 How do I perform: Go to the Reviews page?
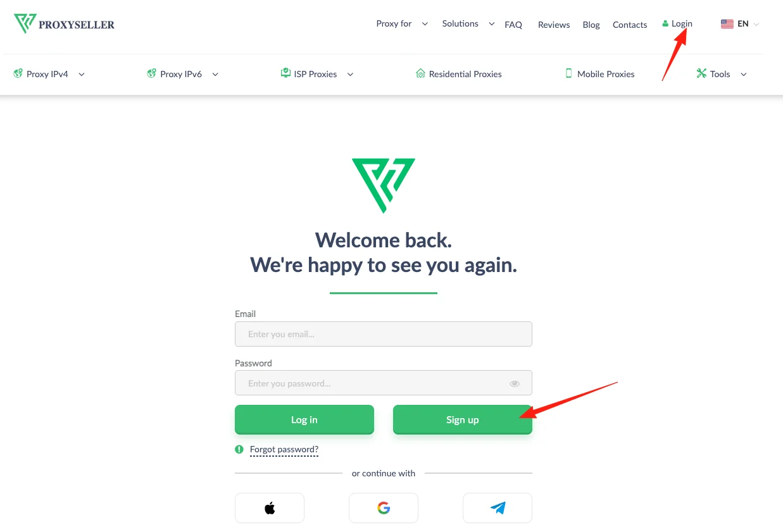click(x=554, y=25)
